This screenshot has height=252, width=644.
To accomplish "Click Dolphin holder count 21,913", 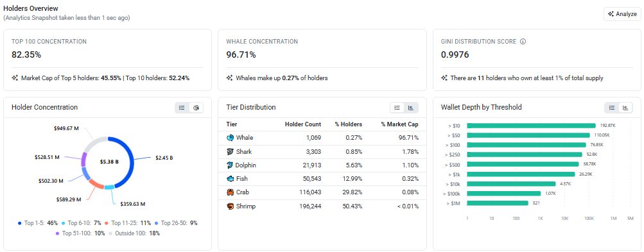I will point(311,165).
